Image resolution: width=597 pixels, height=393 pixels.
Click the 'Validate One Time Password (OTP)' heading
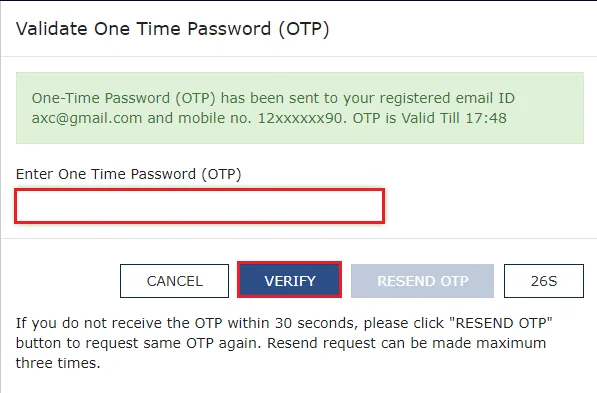(172, 29)
